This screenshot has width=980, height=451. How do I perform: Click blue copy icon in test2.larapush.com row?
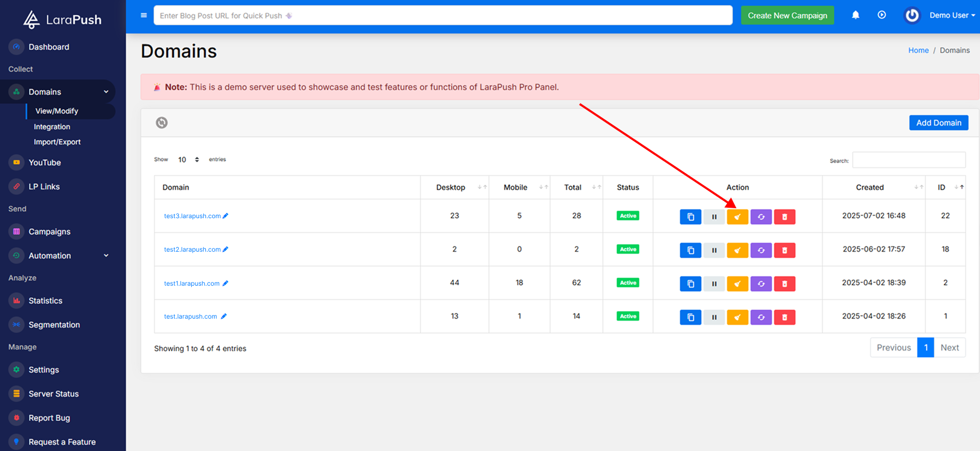690,250
